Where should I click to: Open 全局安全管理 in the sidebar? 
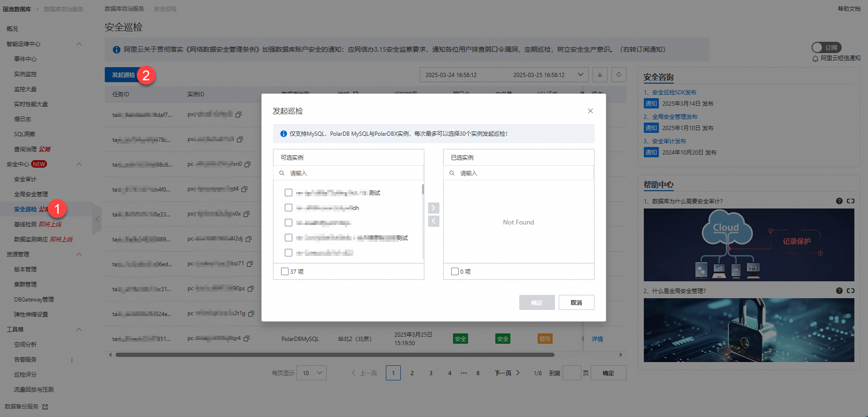pos(31,194)
